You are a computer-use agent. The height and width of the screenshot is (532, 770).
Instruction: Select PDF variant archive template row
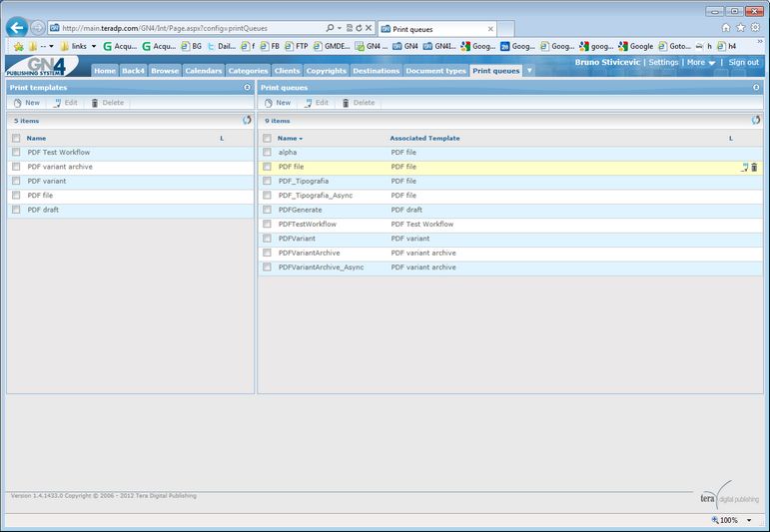(x=131, y=167)
